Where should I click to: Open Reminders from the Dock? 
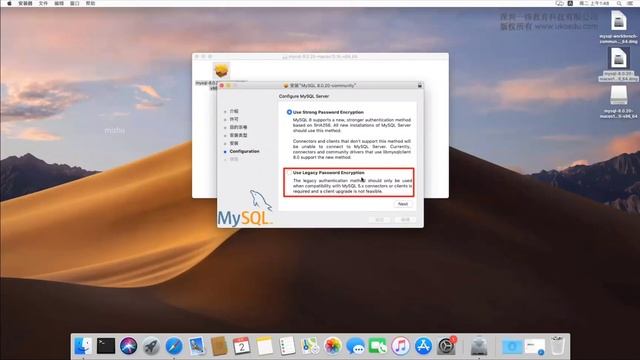pyautogui.click(x=287, y=346)
